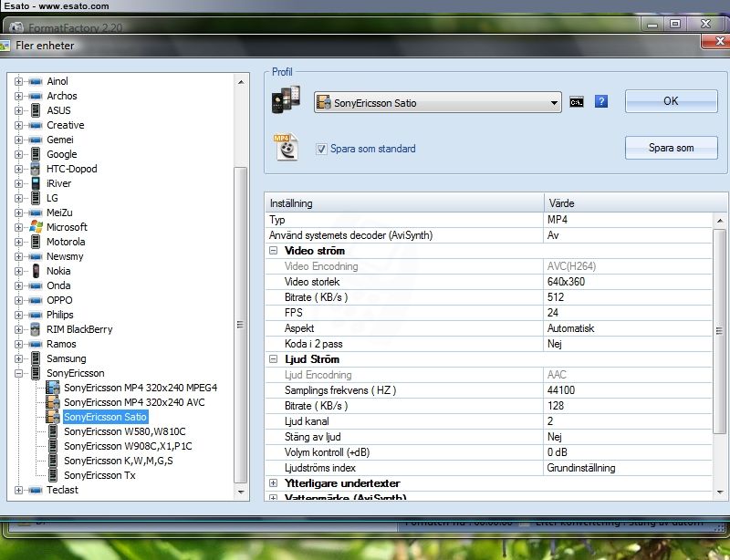The width and height of the screenshot is (730, 560).
Task: Click the Philips device icon
Action: pos(36,316)
